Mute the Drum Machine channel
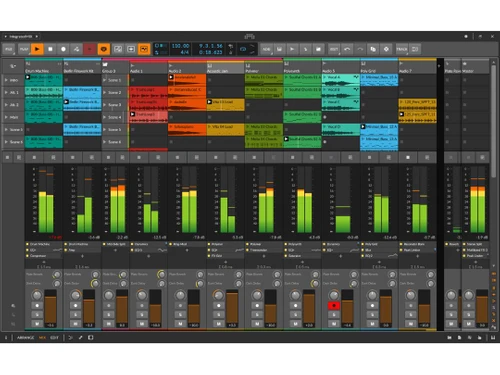 pyautogui.click(x=37, y=324)
